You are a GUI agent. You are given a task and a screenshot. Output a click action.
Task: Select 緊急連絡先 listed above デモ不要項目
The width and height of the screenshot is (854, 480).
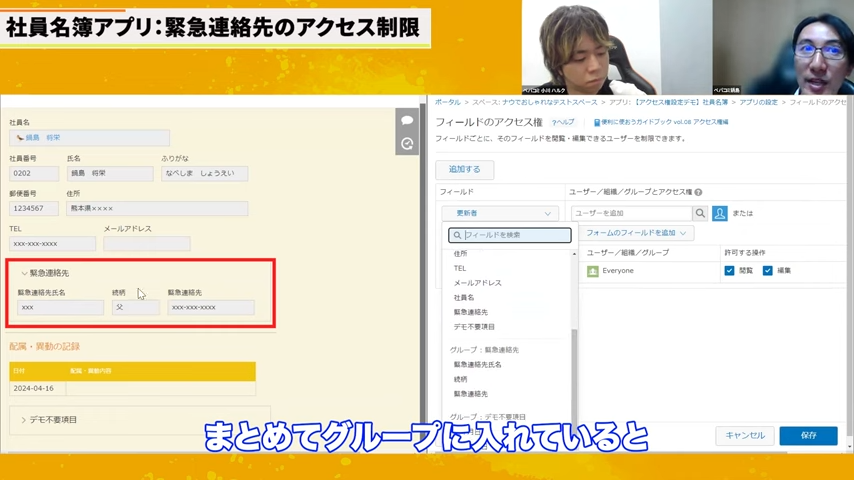coord(471,312)
